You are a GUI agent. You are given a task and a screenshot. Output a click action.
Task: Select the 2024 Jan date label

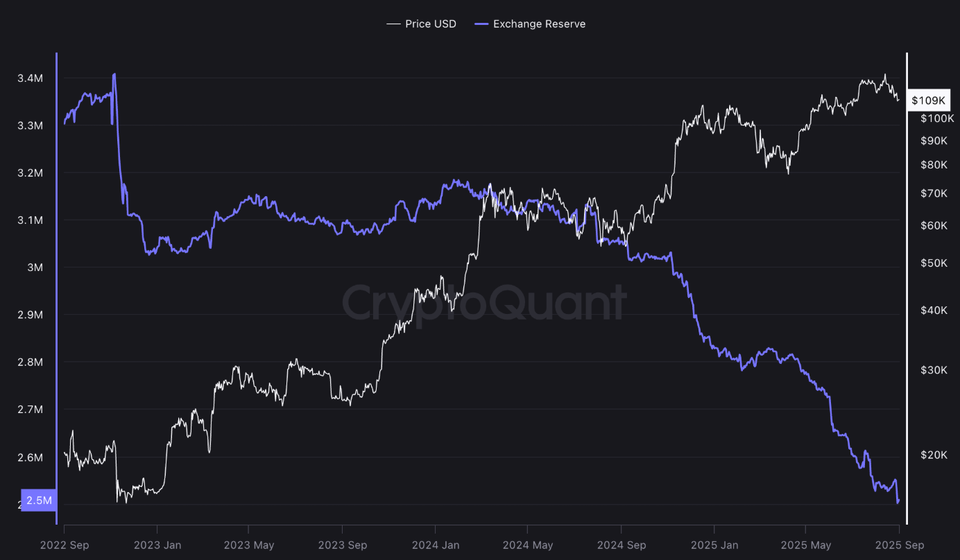tap(435, 545)
